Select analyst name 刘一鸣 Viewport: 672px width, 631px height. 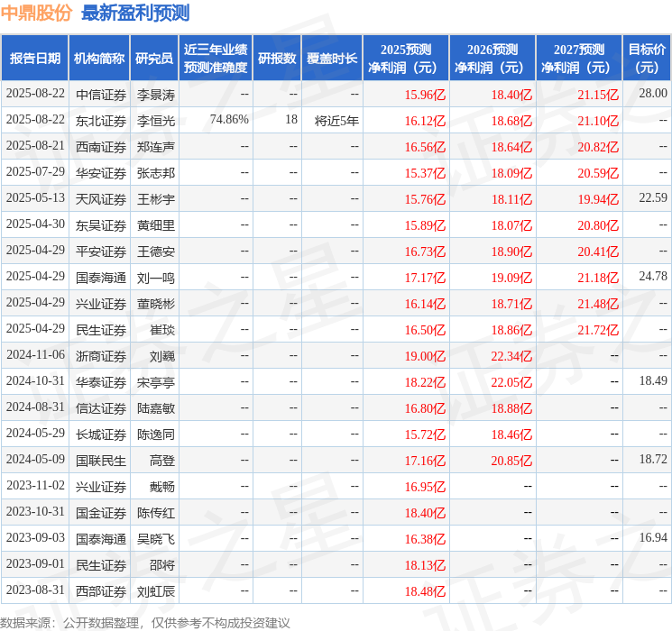pyautogui.click(x=156, y=278)
